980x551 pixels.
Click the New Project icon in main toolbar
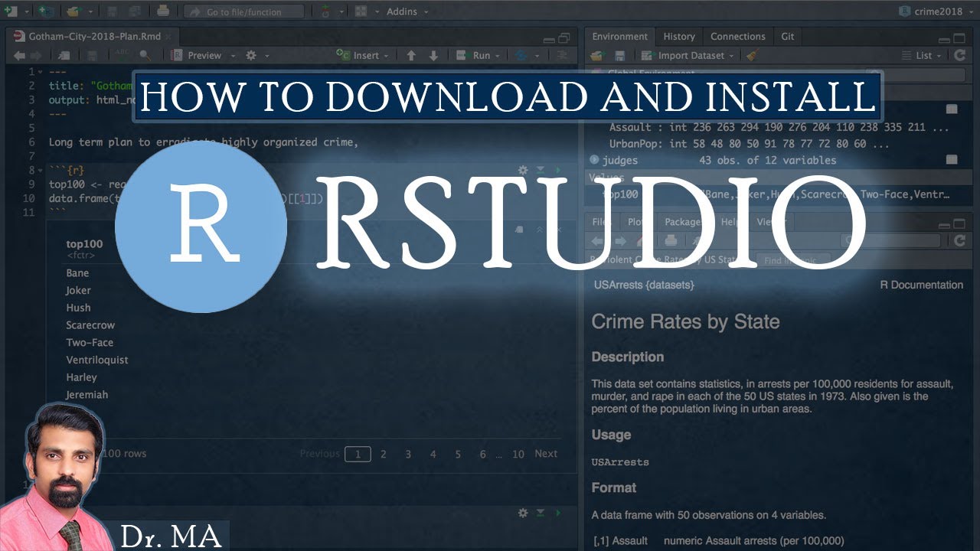[x=45, y=11]
